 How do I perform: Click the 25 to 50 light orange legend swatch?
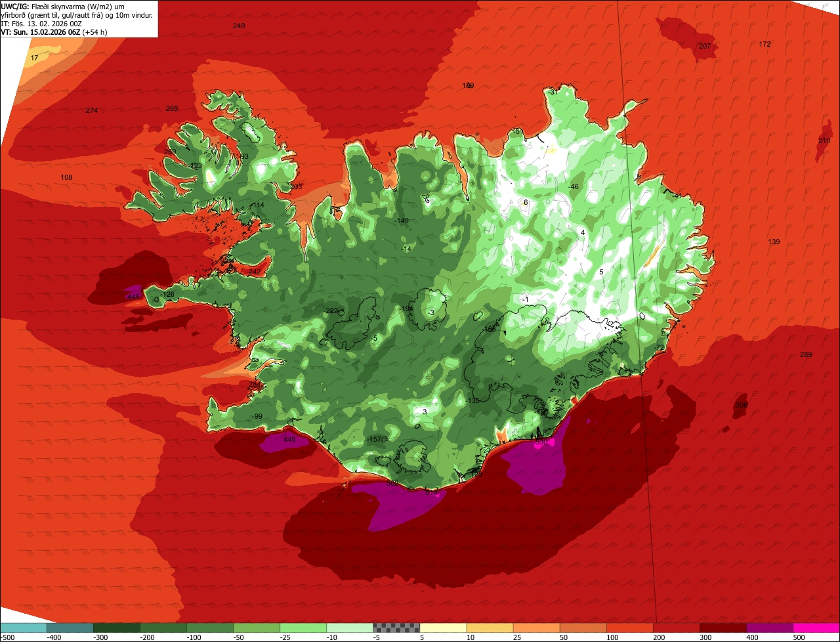pyautogui.click(x=537, y=628)
